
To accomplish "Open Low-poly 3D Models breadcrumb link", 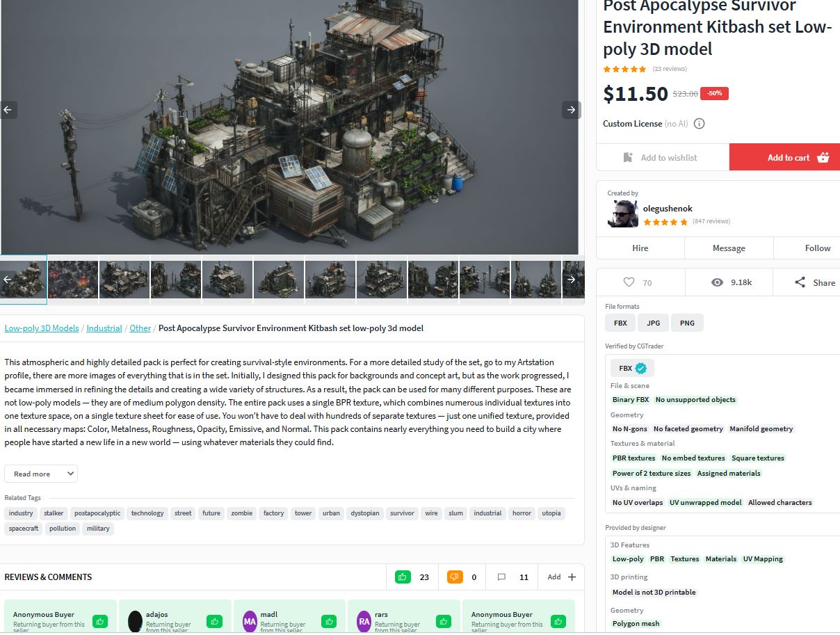I will coord(42,328).
